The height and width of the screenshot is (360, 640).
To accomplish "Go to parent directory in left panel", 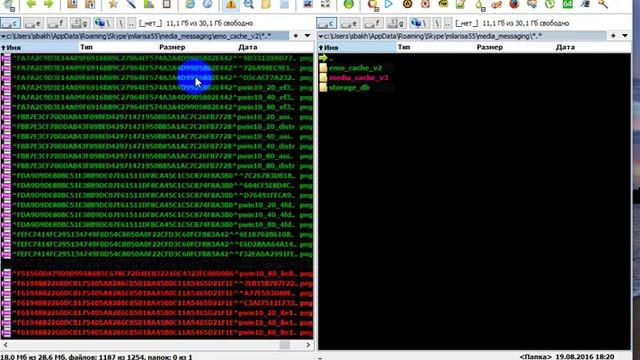I will 131,23.
